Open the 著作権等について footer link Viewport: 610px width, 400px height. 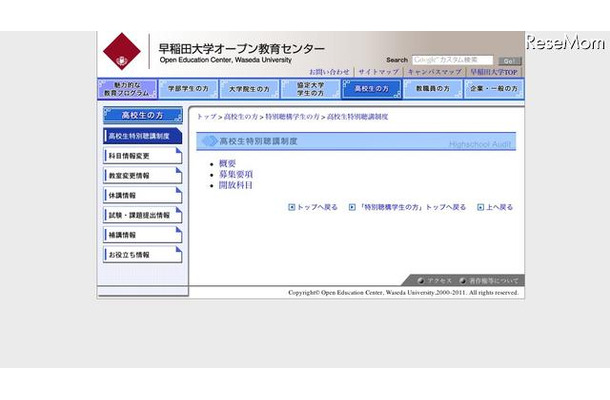[494, 281]
